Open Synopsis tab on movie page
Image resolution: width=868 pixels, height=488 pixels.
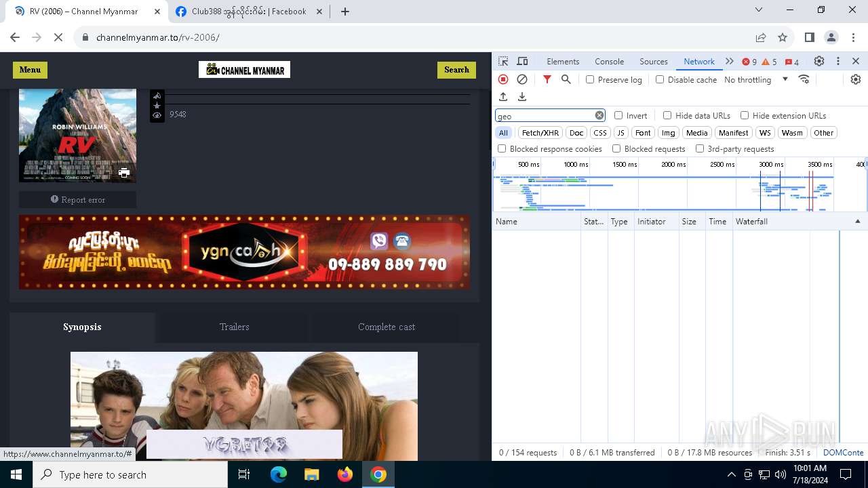point(82,327)
